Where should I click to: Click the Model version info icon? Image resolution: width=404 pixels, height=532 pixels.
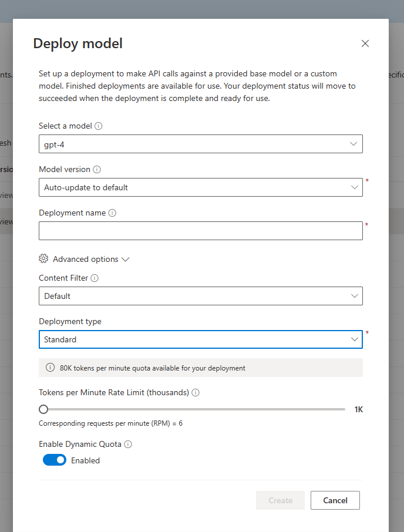(96, 169)
